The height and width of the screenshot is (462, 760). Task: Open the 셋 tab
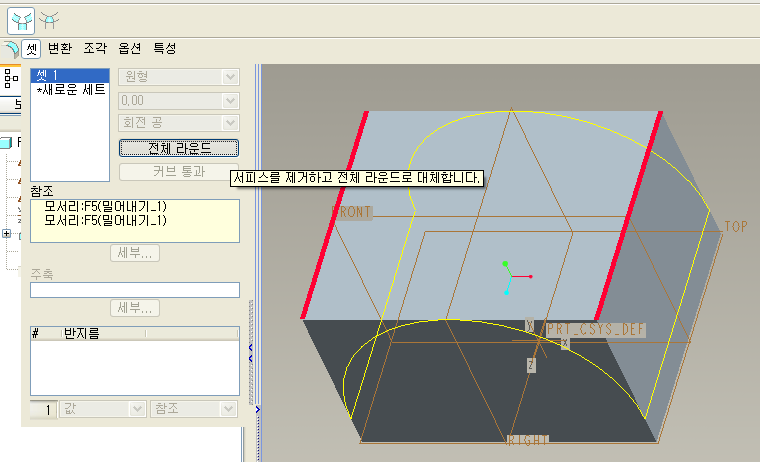31,48
